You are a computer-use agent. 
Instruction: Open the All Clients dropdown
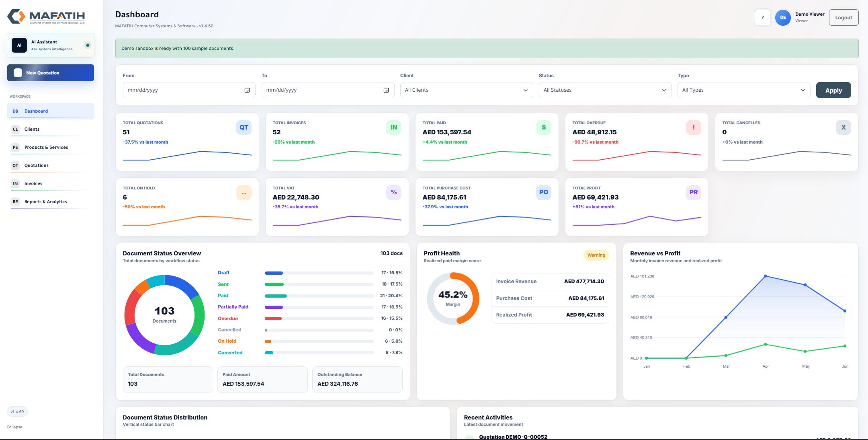(x=467, y=90)
